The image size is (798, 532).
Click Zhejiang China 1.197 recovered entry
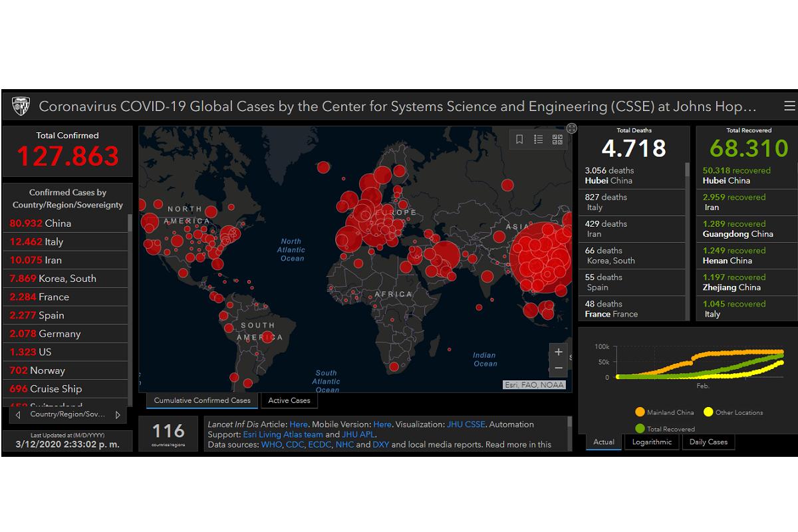(746, 282)
